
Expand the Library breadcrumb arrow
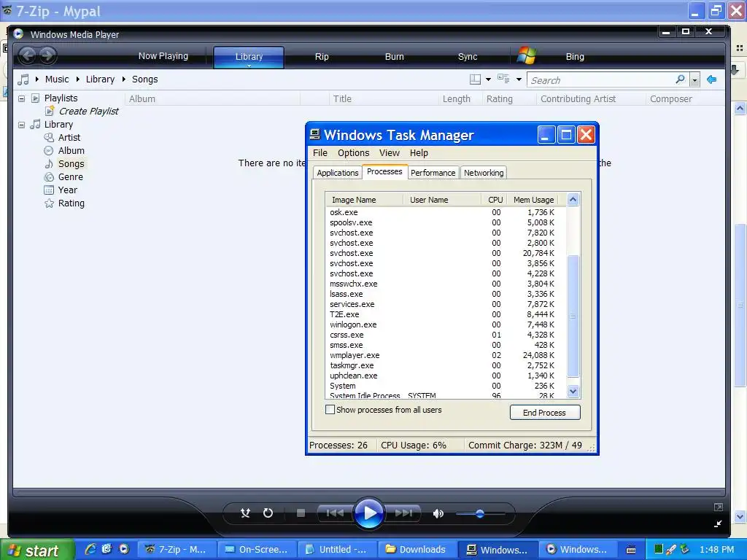(x=77, y=79)
